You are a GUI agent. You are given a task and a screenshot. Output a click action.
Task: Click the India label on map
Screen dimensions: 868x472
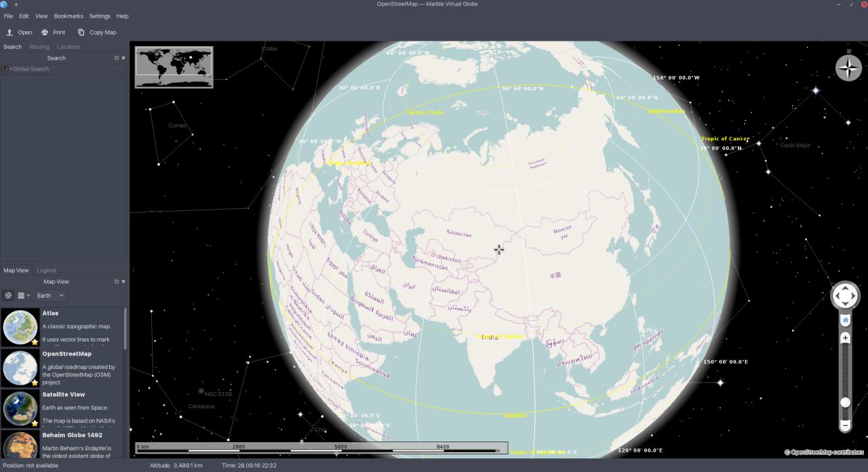click(488, 337)
